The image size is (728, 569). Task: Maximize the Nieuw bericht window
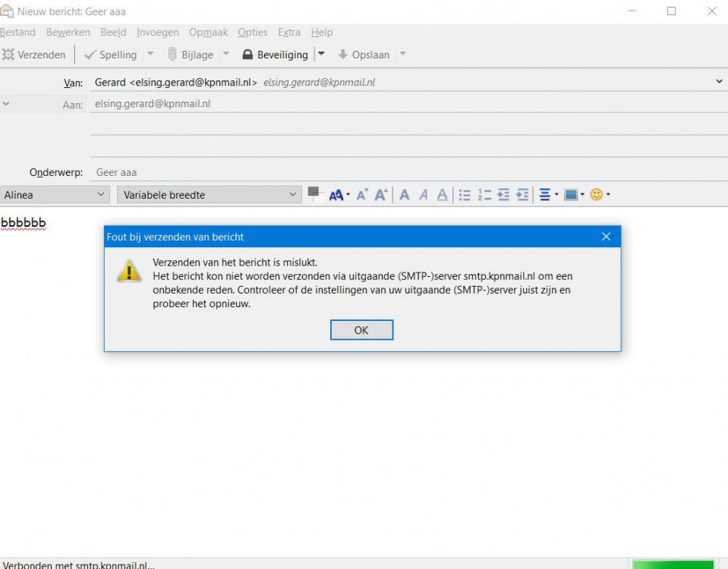[x=671, y=11]
